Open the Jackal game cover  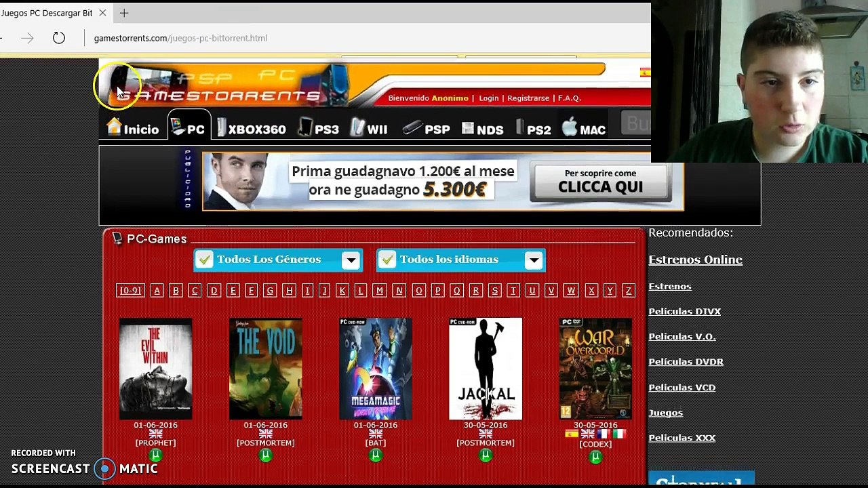(486, 369)
